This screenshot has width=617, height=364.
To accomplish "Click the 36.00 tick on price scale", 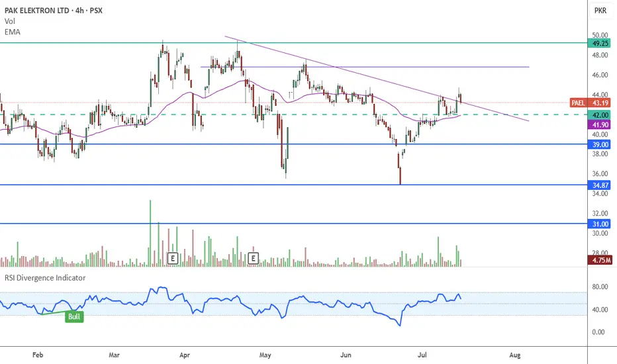I will coord(600,173).
